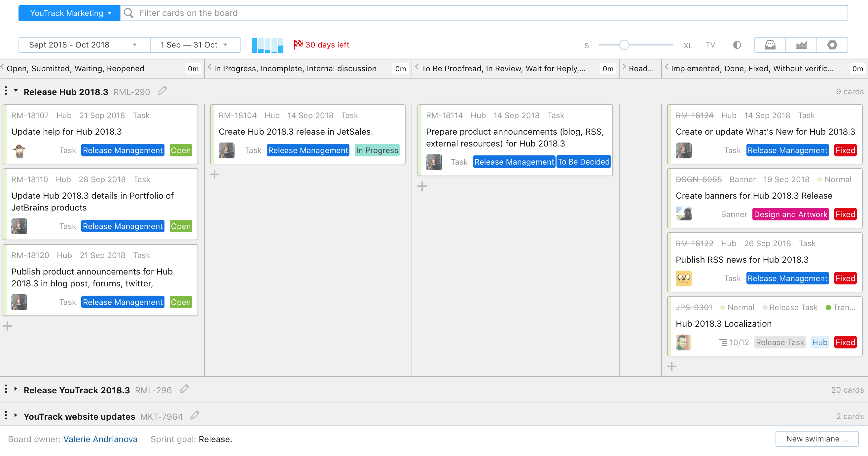Image resolution: width=868 pixels, height=456 pixels.
Task: Open Hub 2018.3 Localization card
Action: pos(723,324)
